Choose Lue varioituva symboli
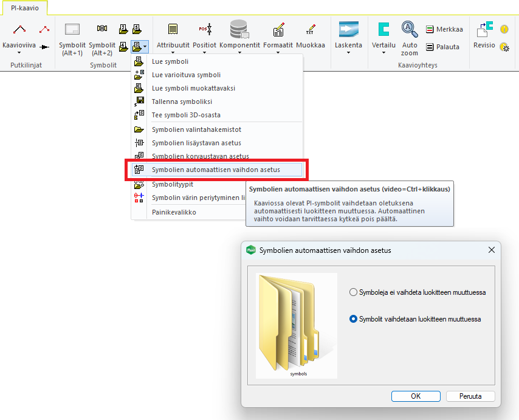The image size is (519, 420). point(217,75)
